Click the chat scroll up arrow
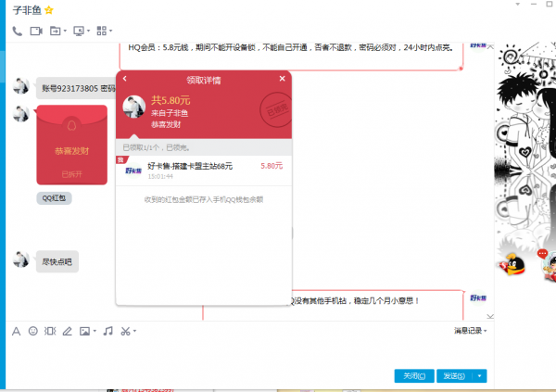Screen dimensions: 556x392 490,47
